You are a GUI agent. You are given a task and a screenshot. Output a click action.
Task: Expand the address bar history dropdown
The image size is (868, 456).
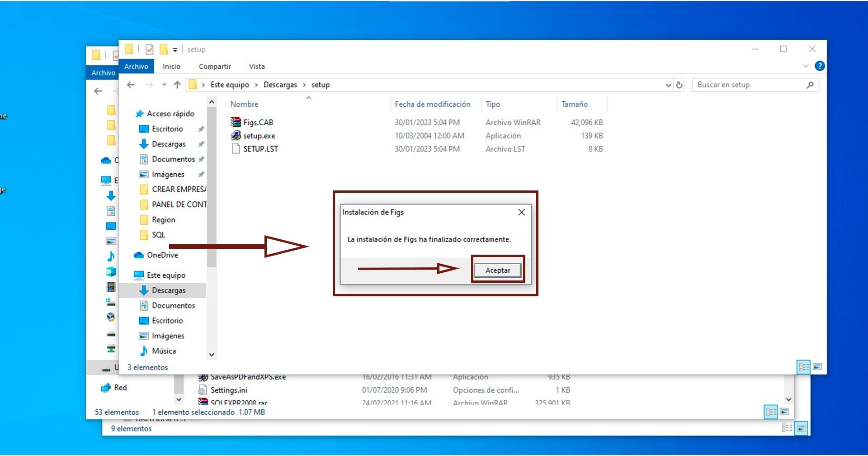click(668, 85)
